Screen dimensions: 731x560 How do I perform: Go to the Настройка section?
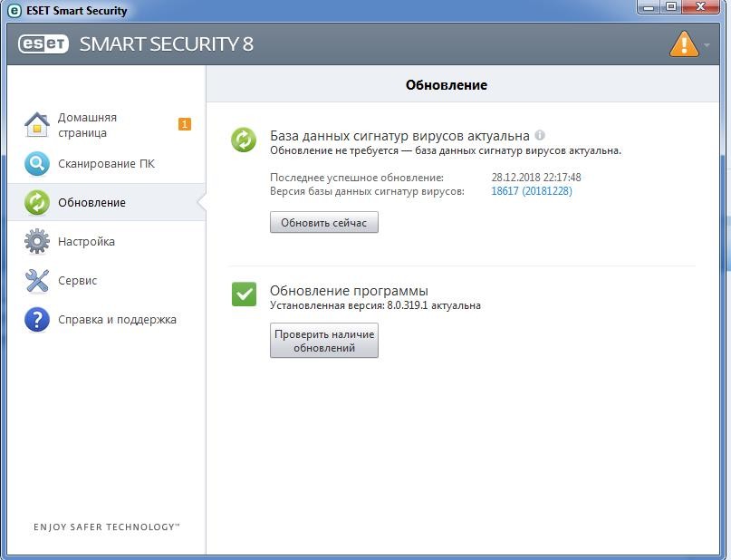[x=86, y=242]
